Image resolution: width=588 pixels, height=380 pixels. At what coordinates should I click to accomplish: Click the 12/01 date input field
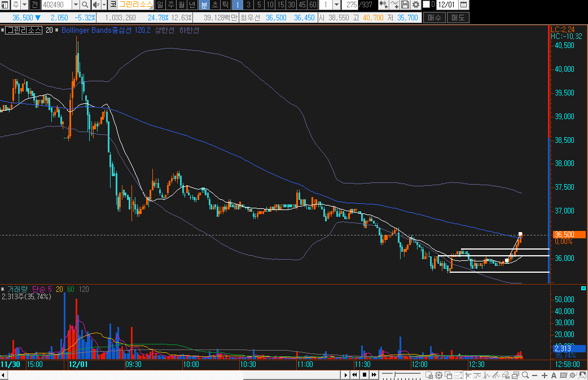click(447, 5)
